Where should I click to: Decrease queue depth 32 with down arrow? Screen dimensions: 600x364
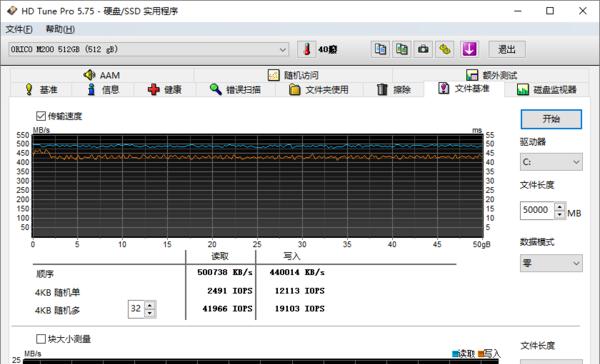click(150, 313)
